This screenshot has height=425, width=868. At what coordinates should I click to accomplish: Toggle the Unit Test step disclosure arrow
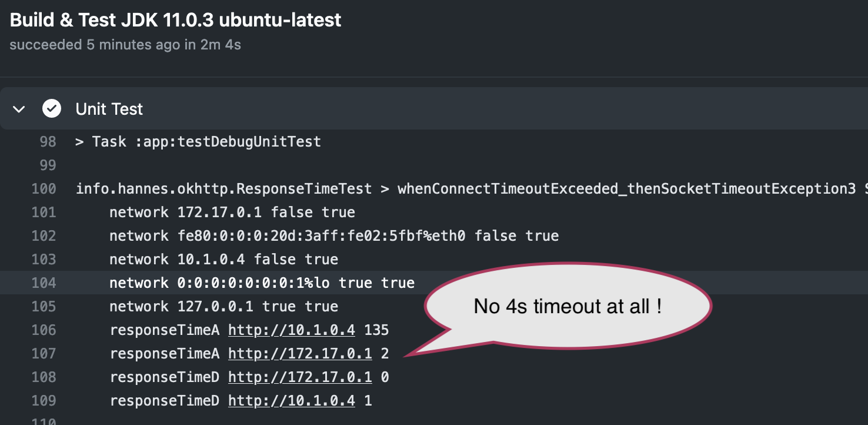point(18,109)
